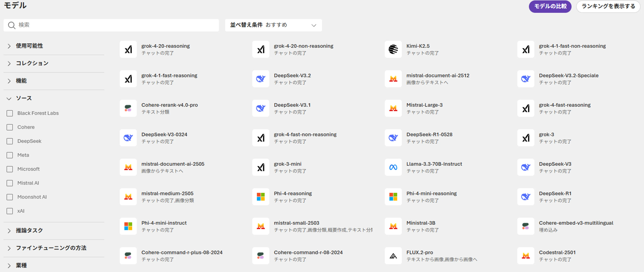Expand the 機能 filter section
Viewport: 644px width, 272px height.
tap(54, 81)
